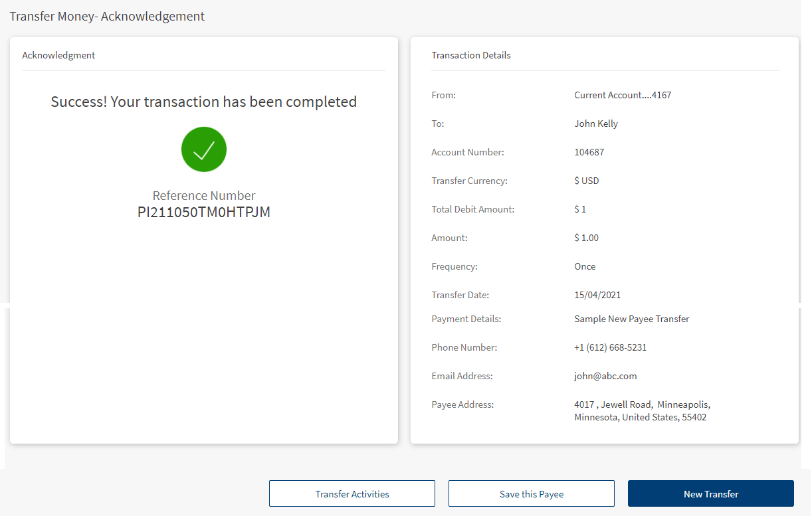Click the Acknowledgment panel header

coord(58,55)
